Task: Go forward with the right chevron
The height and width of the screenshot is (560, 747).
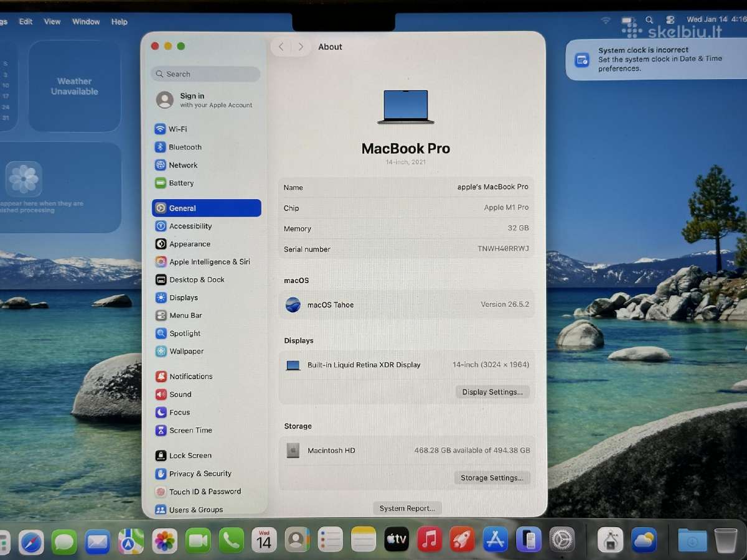Action: click(x=301, y=47)
